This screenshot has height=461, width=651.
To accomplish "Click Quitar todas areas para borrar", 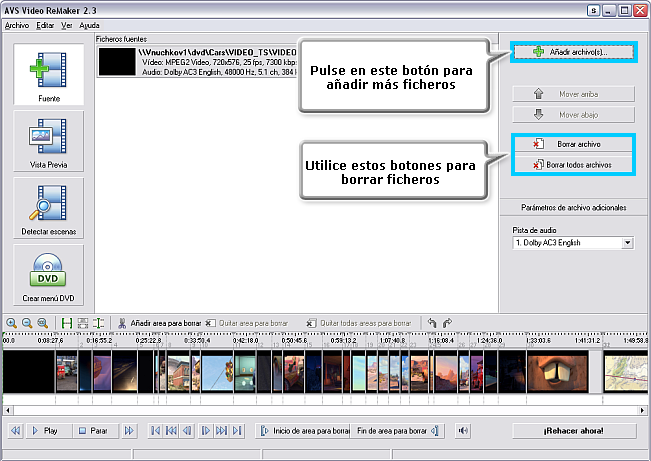I will click(359, 323).
